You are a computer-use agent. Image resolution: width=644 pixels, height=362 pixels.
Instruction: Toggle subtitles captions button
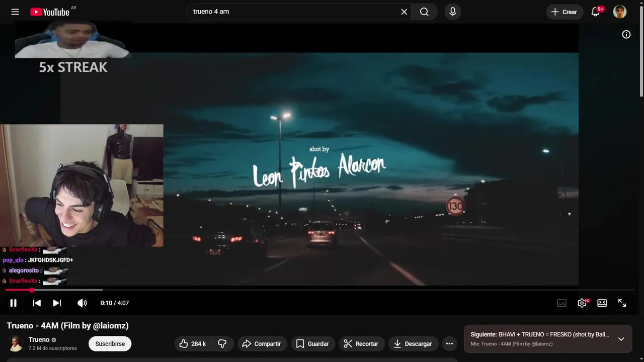tap(562, 303)
